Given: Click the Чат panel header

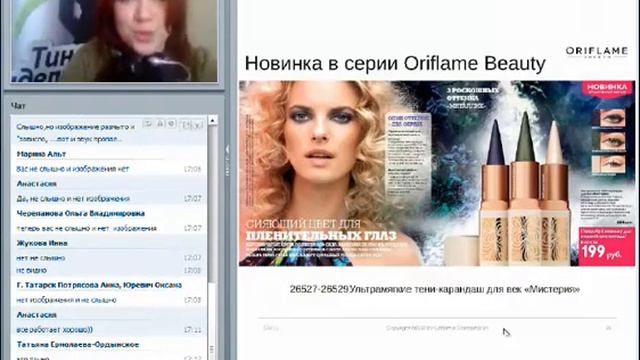Looking at the screenshot, I should [18, 106].
